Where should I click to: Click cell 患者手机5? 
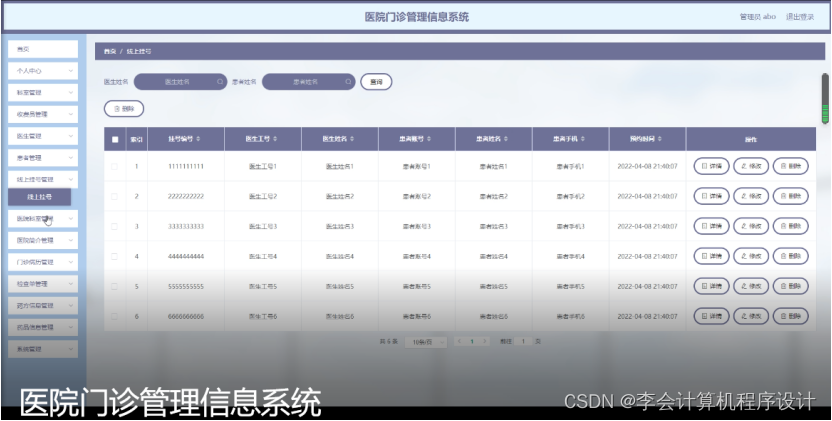pyautogui.click(x=570, y=286)
